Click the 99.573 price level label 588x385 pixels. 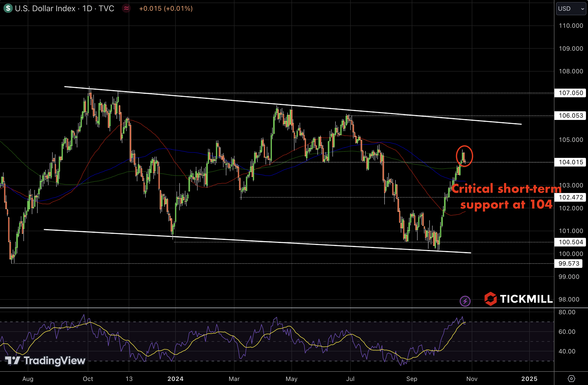tap(569, 264)
